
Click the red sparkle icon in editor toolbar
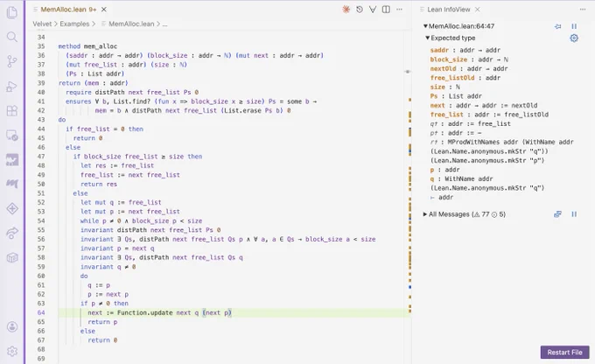[x=346, y=10]
